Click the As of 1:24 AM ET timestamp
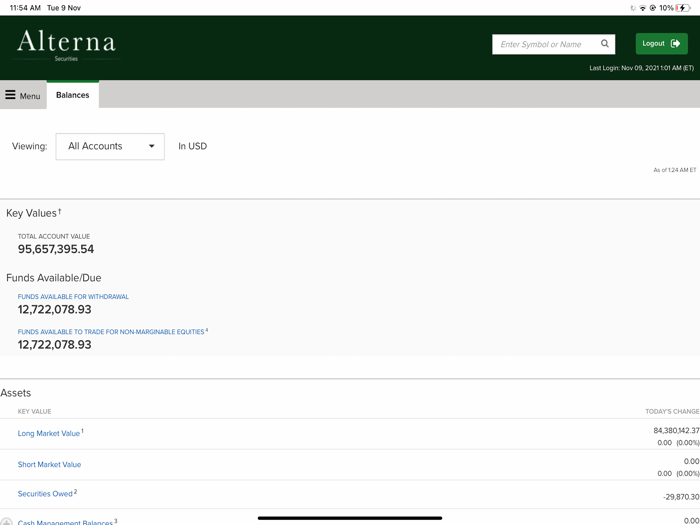 tap(675, 170)
